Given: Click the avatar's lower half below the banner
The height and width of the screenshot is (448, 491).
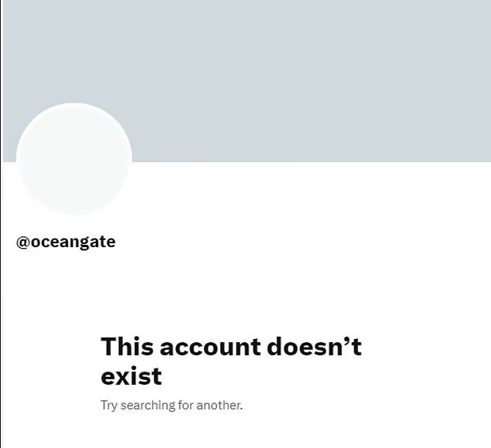Looking at the screenshot, I should point(74,188).
